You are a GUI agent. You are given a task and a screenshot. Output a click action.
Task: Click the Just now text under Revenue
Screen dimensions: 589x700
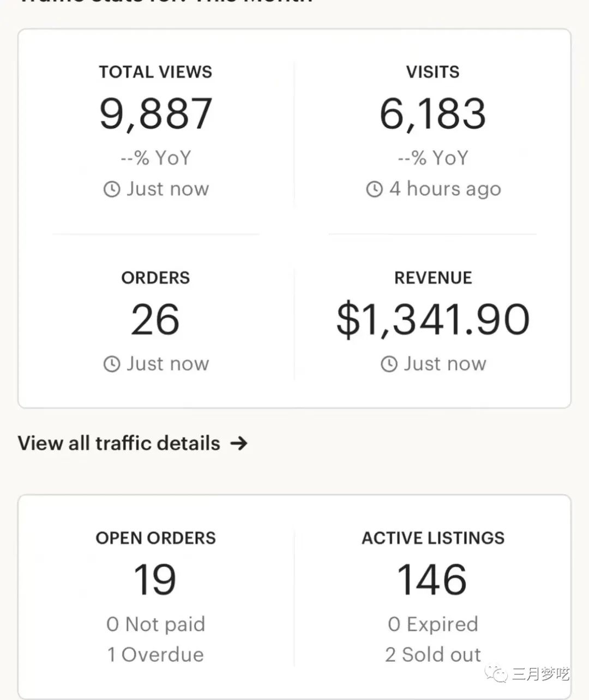[x=444, y=364]
